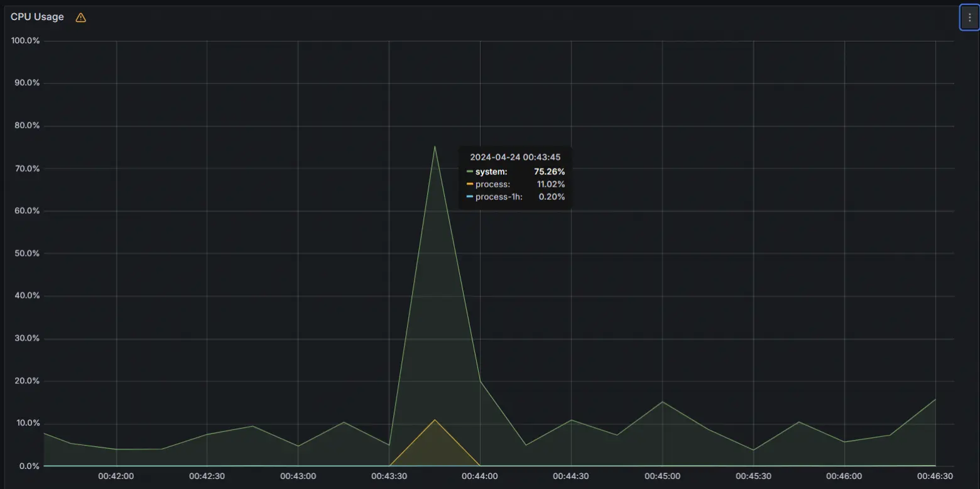
Task: Click the 00:46:00 time axis label
Action: pos(844,476)
